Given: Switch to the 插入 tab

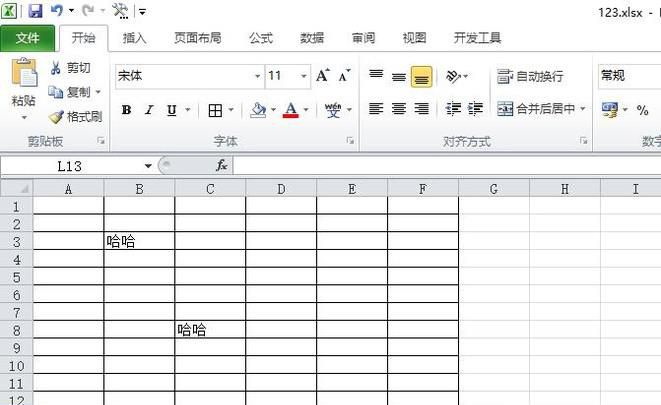Looking at the screenshot, I should click(134, 38).
